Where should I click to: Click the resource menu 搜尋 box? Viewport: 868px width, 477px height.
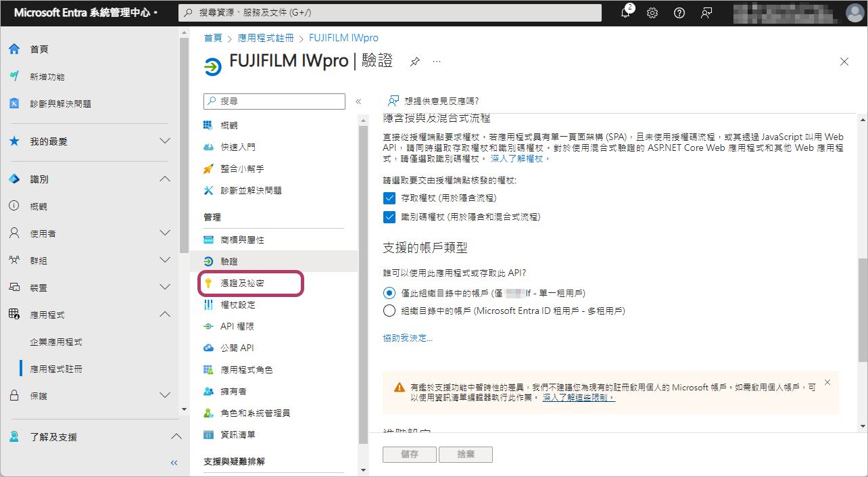click(274, 101)
